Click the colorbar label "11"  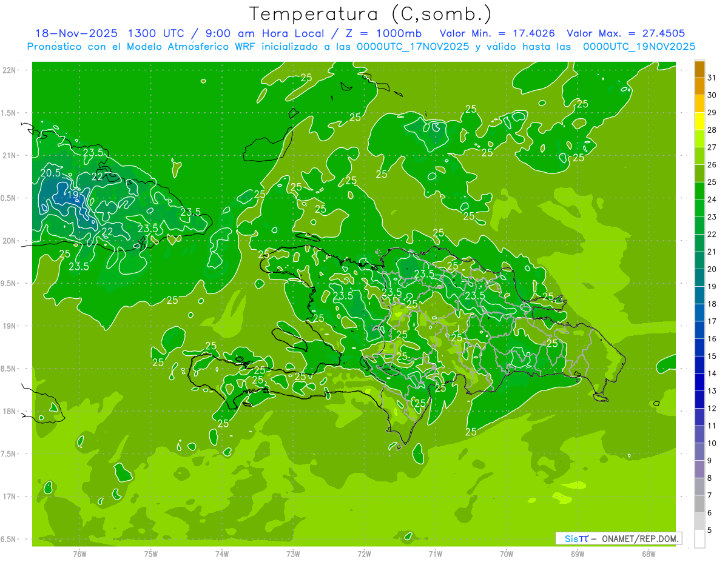[x=712, y=426]
